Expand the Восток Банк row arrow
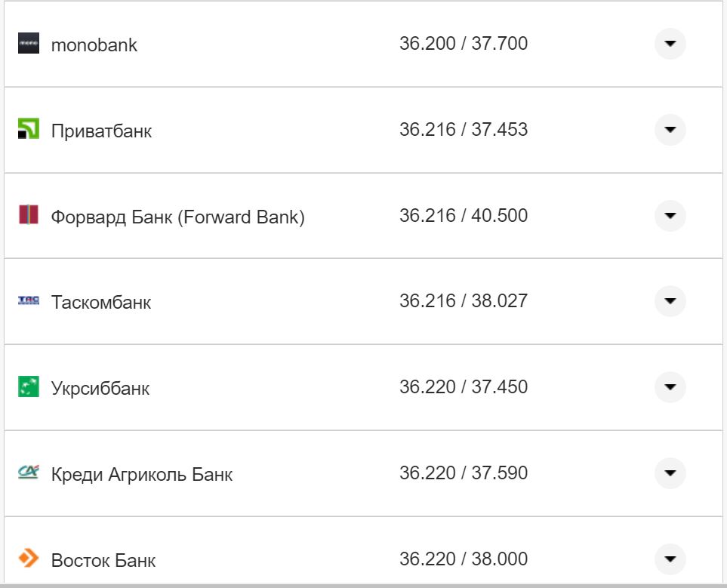The height and width of the screenshot is (588, 727). tap(670, 559)
